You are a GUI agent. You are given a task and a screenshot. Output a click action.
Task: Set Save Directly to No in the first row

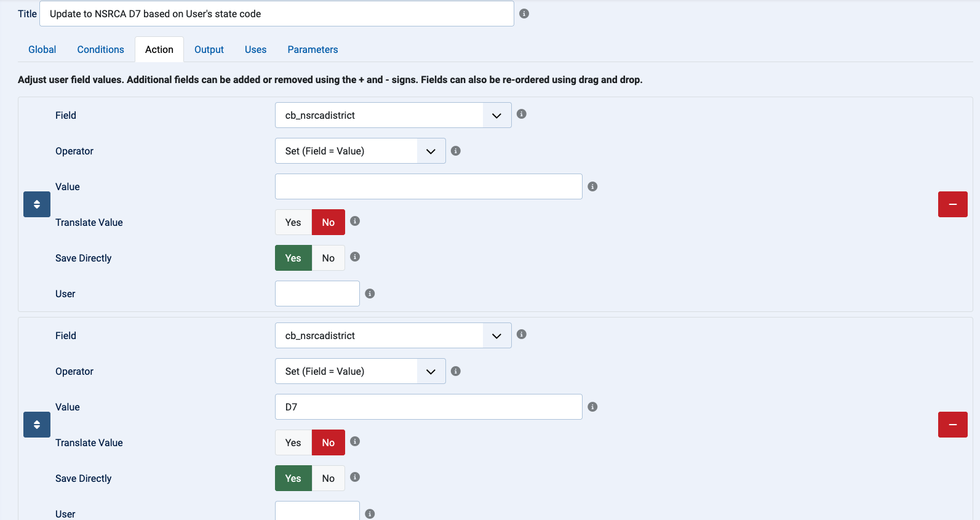click(329, 258)
